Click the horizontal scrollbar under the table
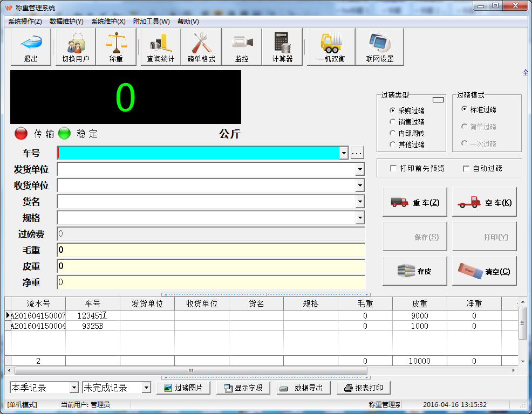 pos(190,371)
